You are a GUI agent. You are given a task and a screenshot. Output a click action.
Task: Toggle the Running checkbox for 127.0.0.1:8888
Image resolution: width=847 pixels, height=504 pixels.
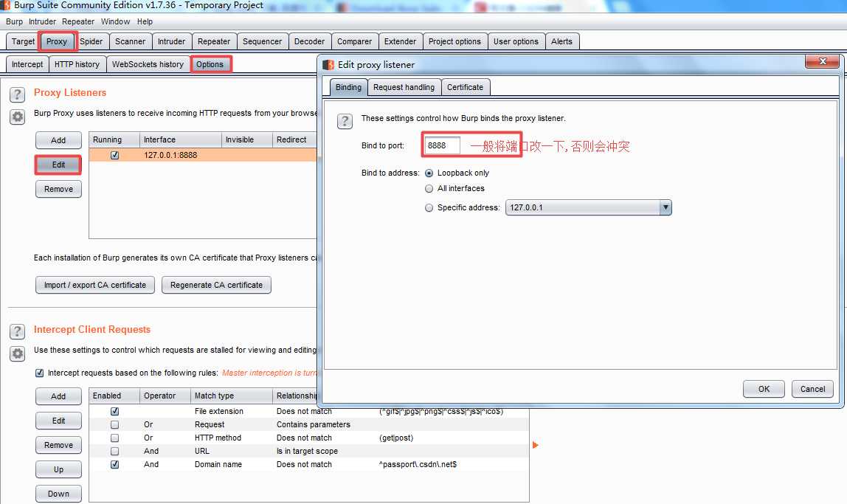114,155
